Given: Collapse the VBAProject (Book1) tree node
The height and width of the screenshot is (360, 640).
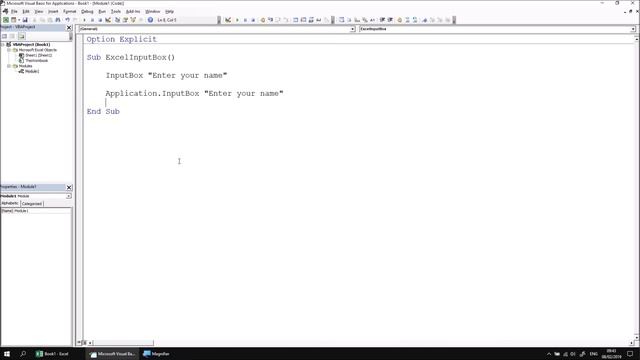Looking at the screenshot, I should pos(3,44).
